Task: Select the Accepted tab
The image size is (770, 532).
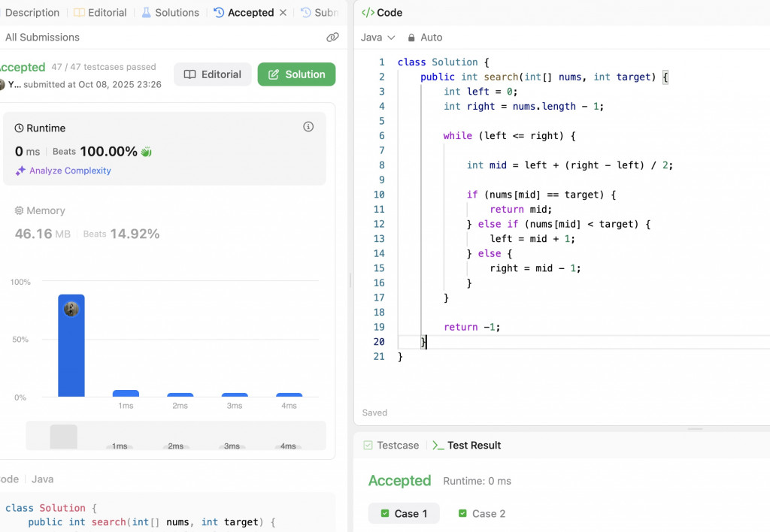Action: tap(244, 12)
